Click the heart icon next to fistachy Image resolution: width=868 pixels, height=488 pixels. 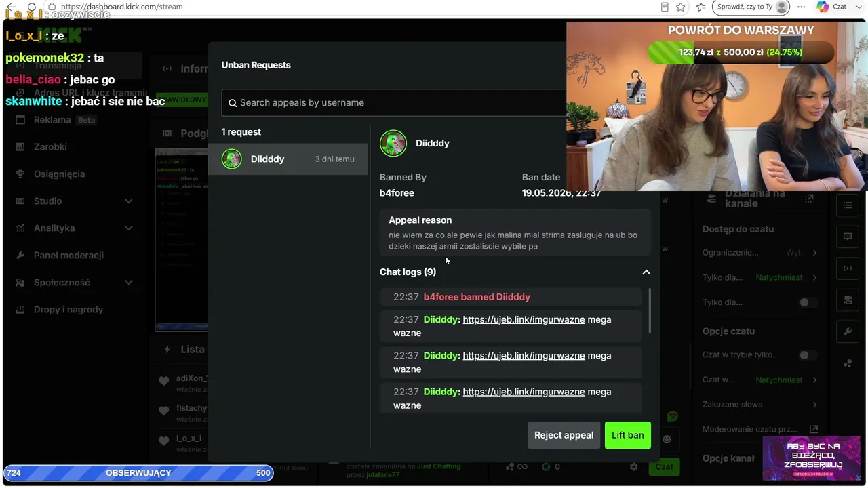pyautogui.click(x=163, y=411)
